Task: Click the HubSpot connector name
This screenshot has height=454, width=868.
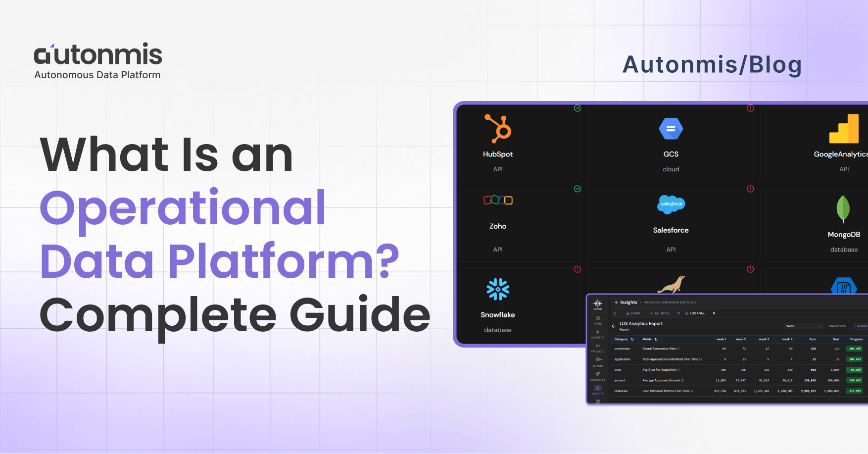Action: click(498, 154)
